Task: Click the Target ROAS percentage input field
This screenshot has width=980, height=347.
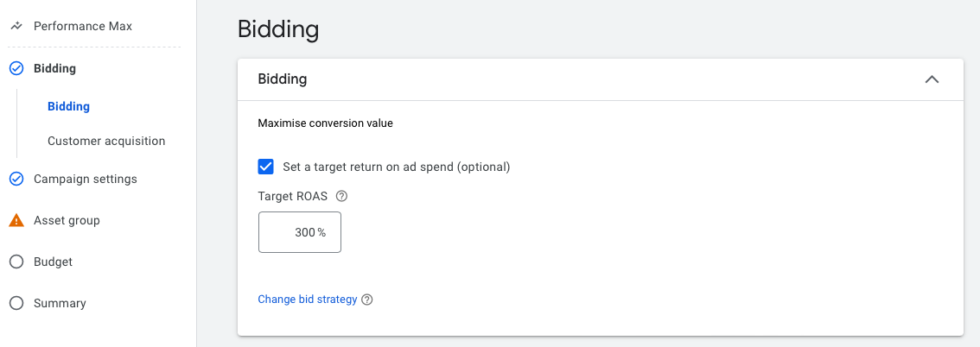Action: (299, 232)
